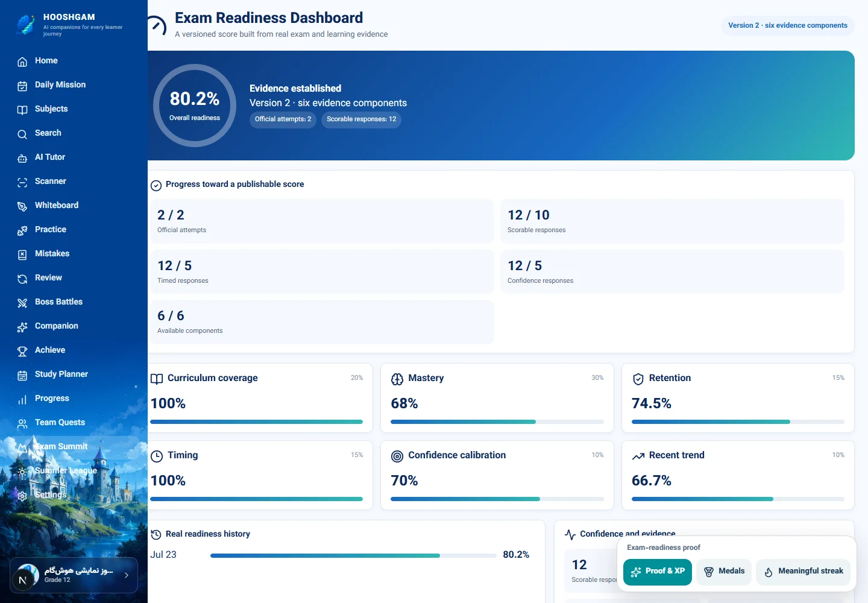This screenshot has height=603, width=868.
Task: Open Boss Battles crossed swords icon
Action: (22, 303)
